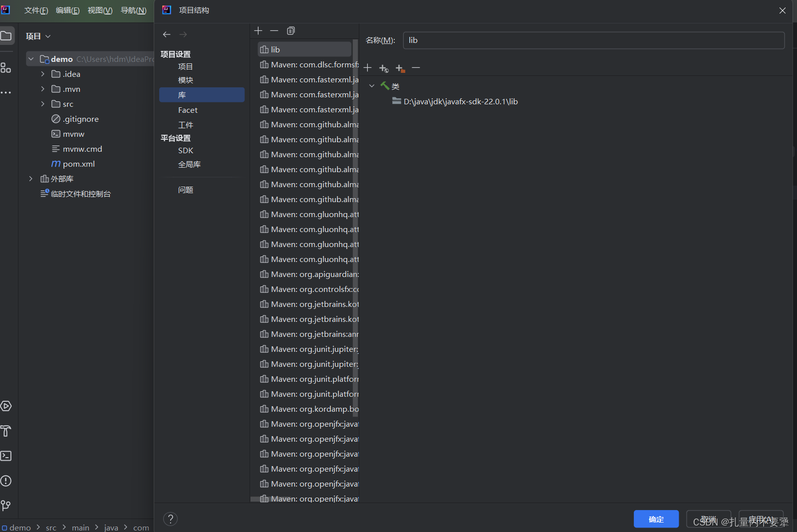Click the 确定 button

coord(656,519)
